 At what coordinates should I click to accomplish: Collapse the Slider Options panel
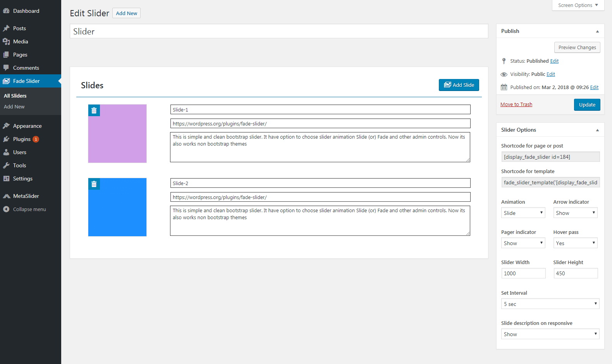coord(597,130)
